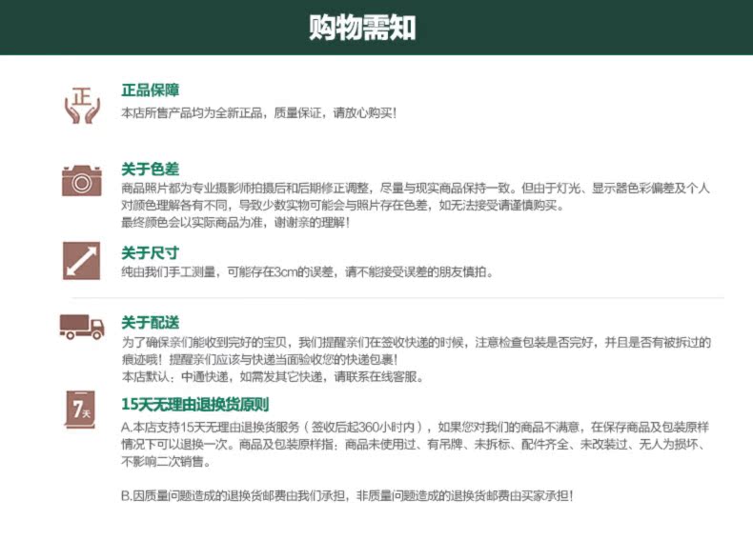753x560 pixels.
Task: Click the line starting 对颜色理解各有不同
Action: point(343,206)
